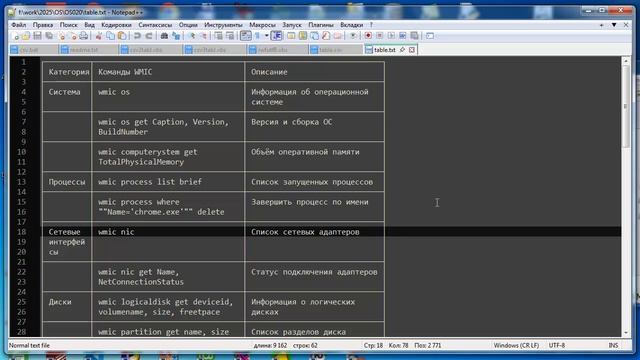Open the Правка menu
Image resolution: width=640 pixels, height=360 pixels.
click(x=43, y=25)
